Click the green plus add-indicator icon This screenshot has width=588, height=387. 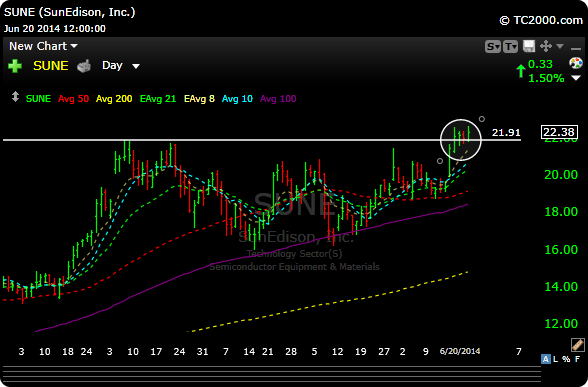15,66
